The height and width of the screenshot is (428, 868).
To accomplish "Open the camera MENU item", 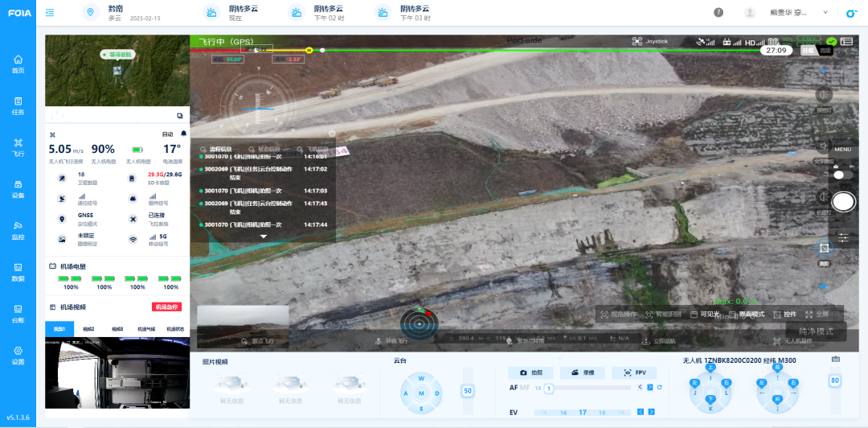I will [842, 150].
